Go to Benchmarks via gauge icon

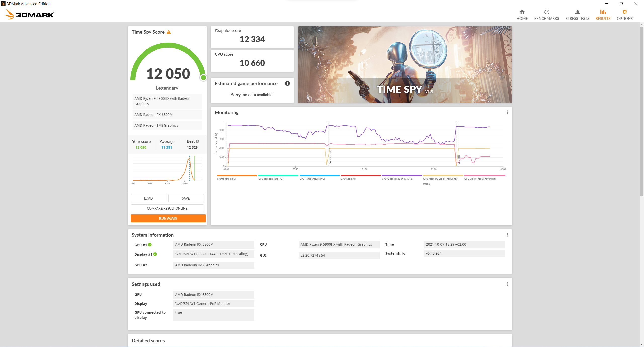pyautogui.click(x=547, y=12)
